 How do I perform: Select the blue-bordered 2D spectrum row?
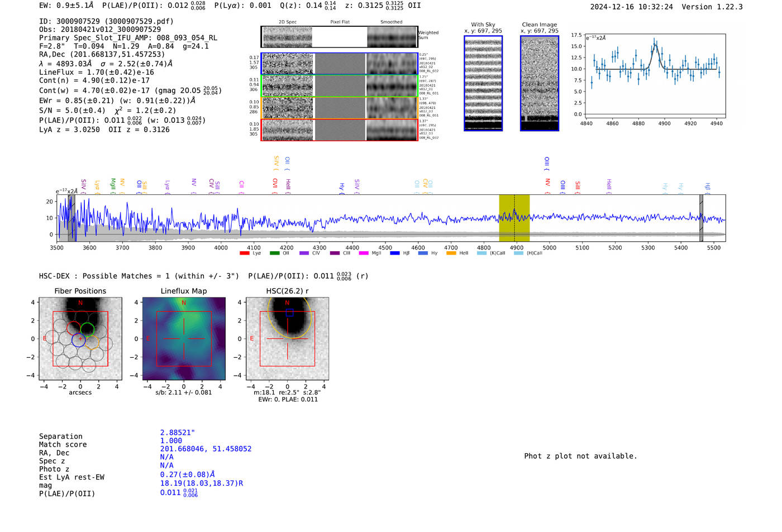click(339, 64)
